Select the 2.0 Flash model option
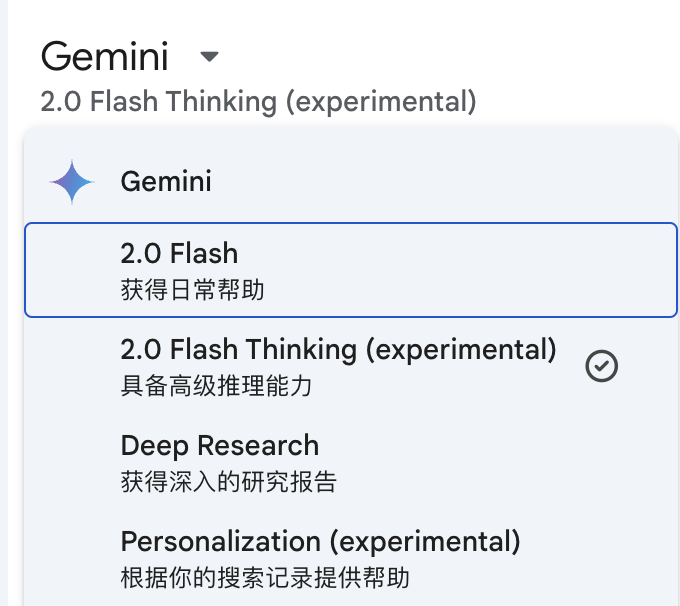 (x=180, y=254)
